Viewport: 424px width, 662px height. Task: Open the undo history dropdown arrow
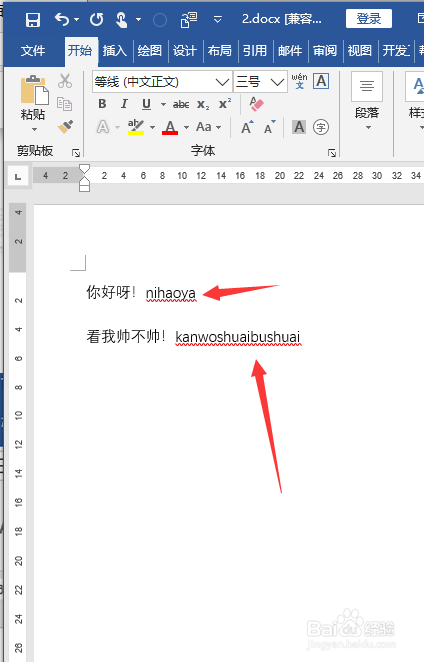pyautogui.click(x=76, y=19)
